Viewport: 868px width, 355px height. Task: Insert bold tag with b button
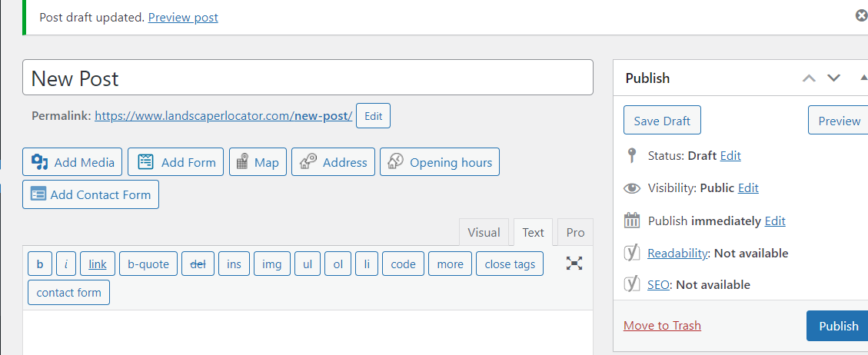pos(40,264)
